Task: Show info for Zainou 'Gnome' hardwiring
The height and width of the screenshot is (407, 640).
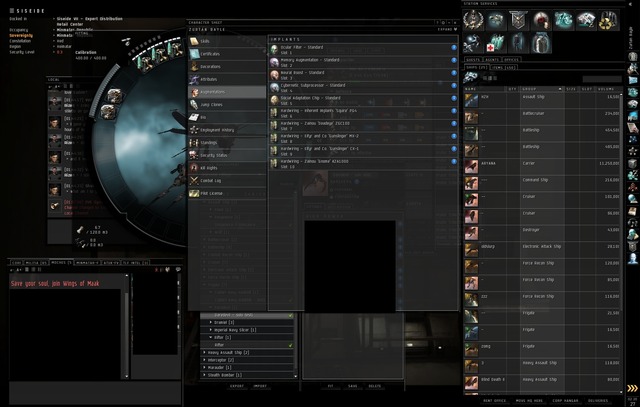Action: [453, 161]
